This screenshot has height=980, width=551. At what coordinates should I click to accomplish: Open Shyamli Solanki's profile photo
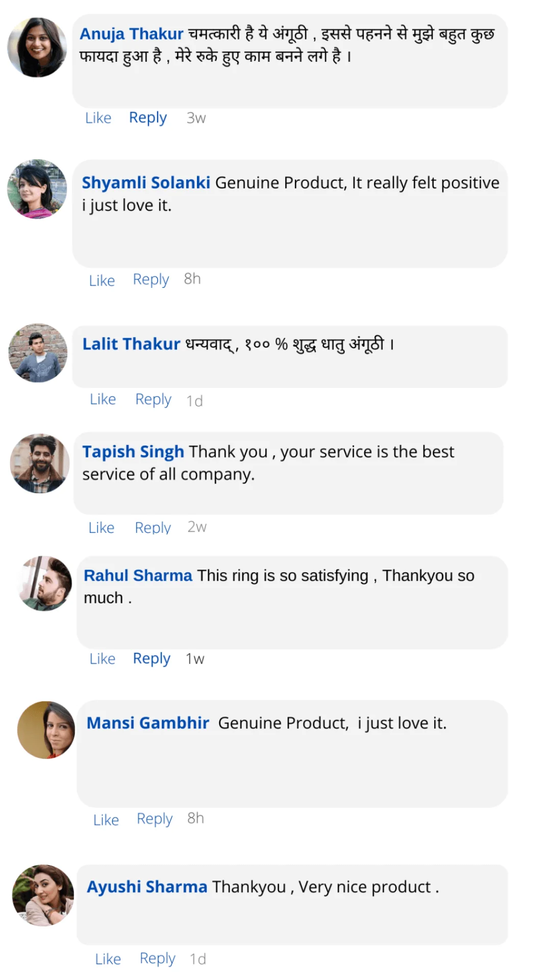37,189
